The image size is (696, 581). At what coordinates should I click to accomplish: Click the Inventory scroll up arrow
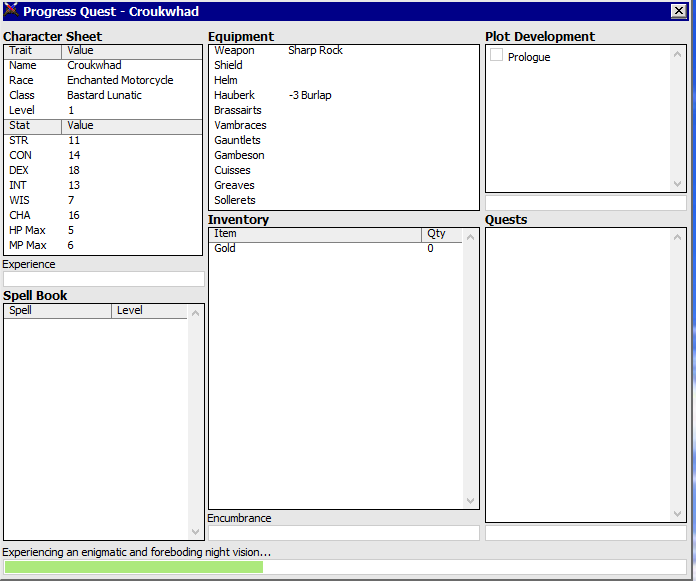pyautogui.click(x=471, y=237)
